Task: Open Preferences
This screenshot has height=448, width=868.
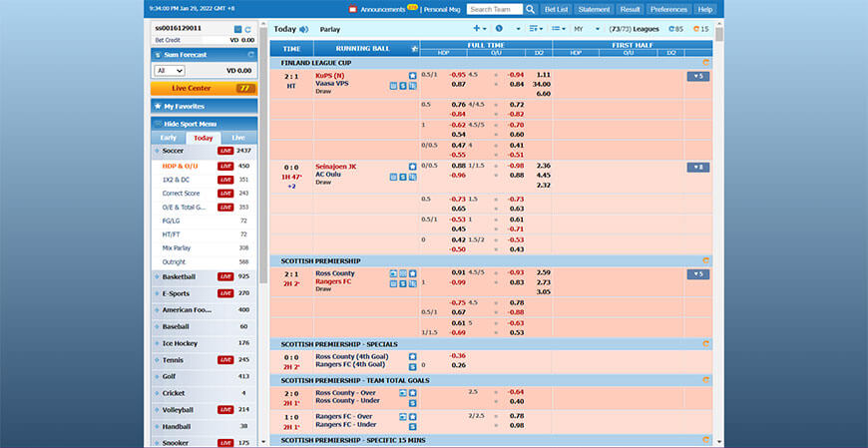Action: pyautogui.click(x=668, y=9)
